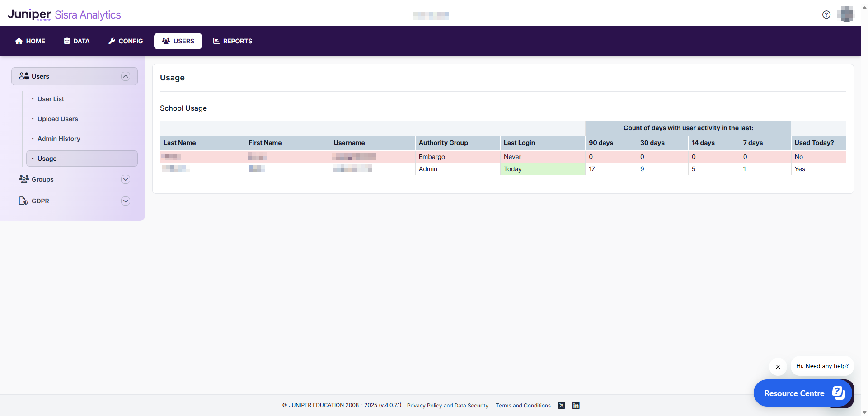The image size is (868, 416).
Task: Open the LinkedIn icon in footer
Action: pos(576,405)
